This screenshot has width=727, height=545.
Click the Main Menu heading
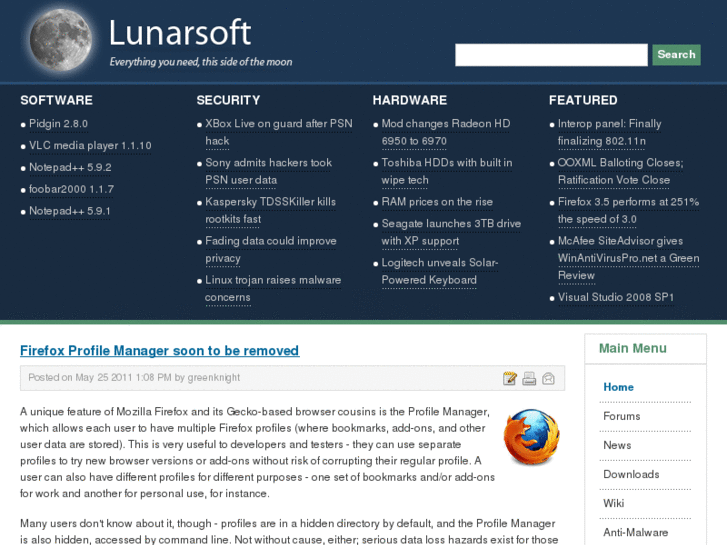click(633, 348)
